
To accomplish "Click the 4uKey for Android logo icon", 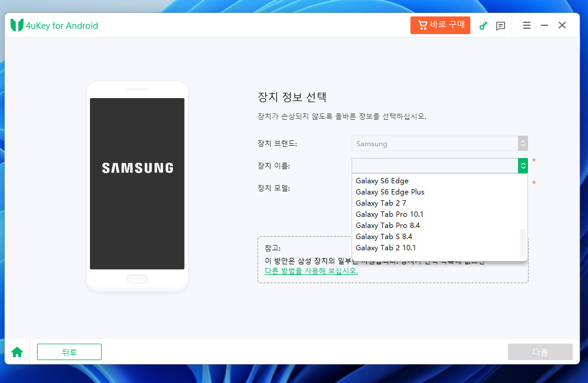I will tap(17, 25).
